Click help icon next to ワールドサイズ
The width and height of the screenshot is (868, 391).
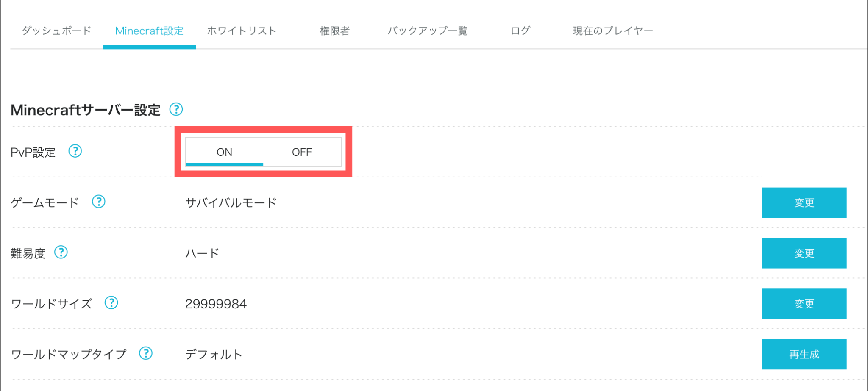pos(111,303)
